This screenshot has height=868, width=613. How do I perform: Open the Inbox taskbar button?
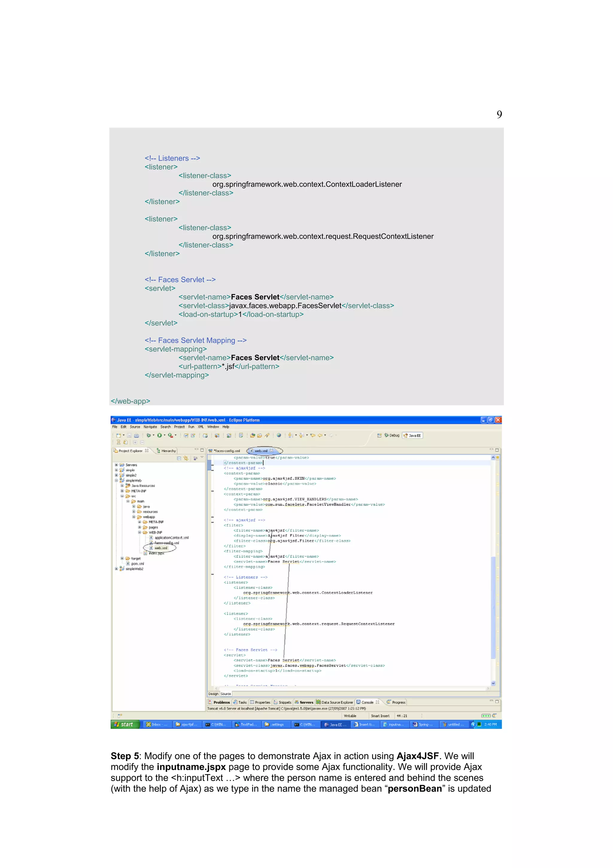tap(157, 724)
